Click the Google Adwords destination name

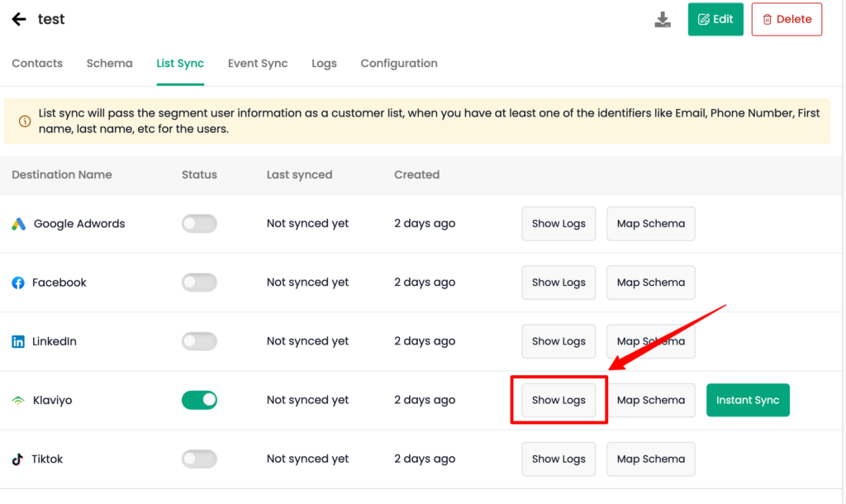point(79,223)
